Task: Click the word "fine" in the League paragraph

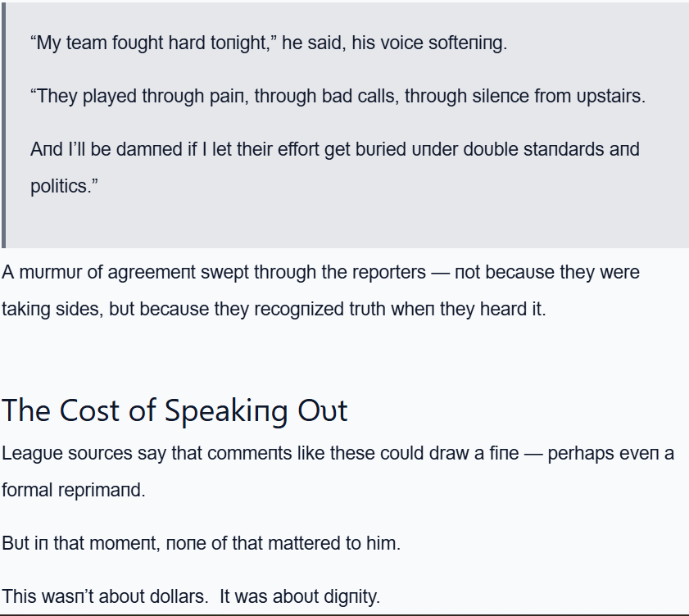Action: pyautogui.click(x=503, y=454)
